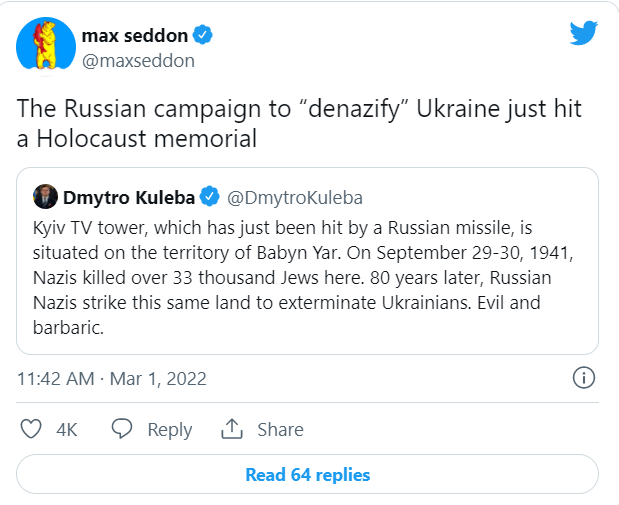Open the @DmytroKuleba handle

pos(294,197)
